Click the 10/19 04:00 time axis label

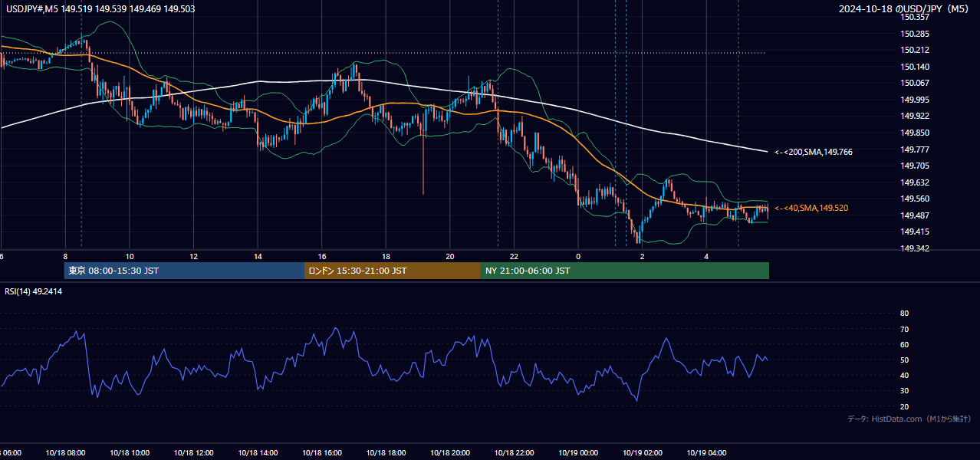click(706, 453)
